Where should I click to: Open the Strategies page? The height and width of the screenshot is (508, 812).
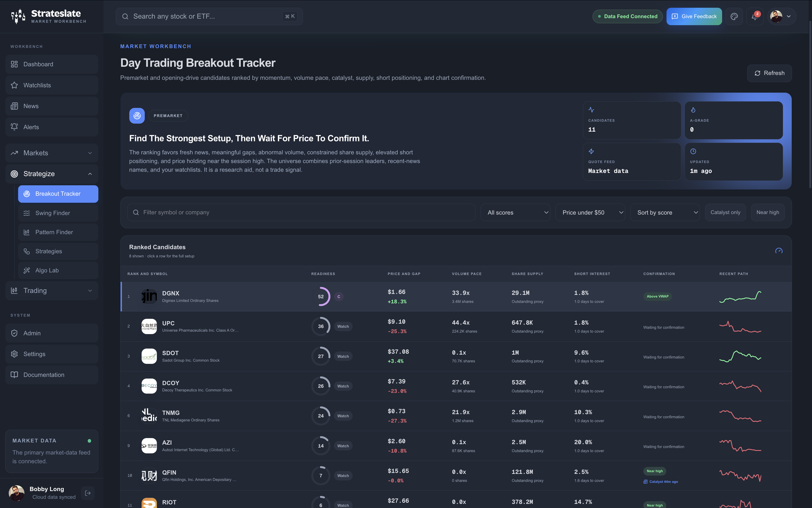point(58,251)
